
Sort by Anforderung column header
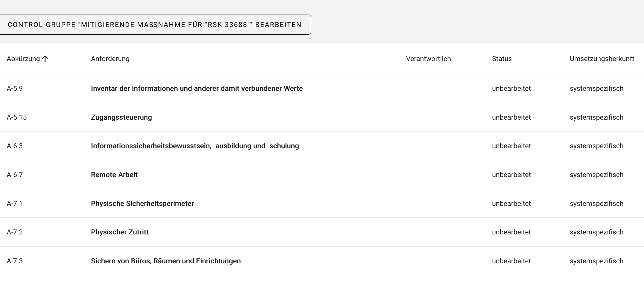[x=110, y=59]
